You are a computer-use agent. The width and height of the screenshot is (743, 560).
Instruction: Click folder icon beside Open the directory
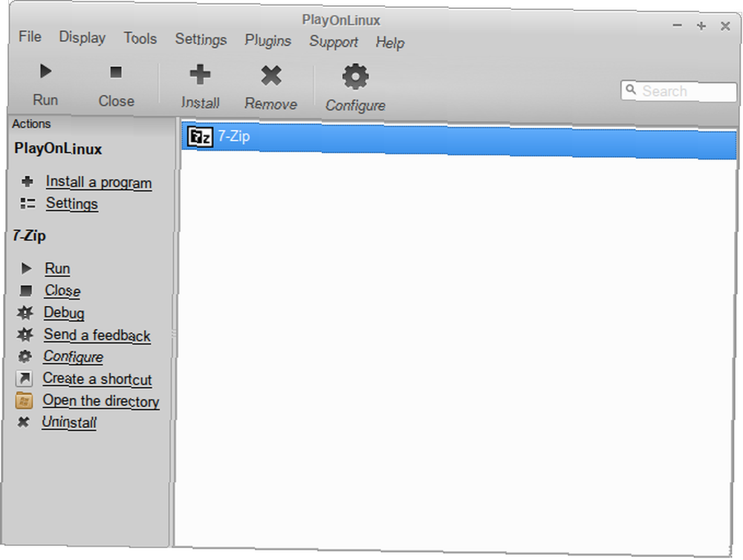pyautogui.click(x=24, y=400)
